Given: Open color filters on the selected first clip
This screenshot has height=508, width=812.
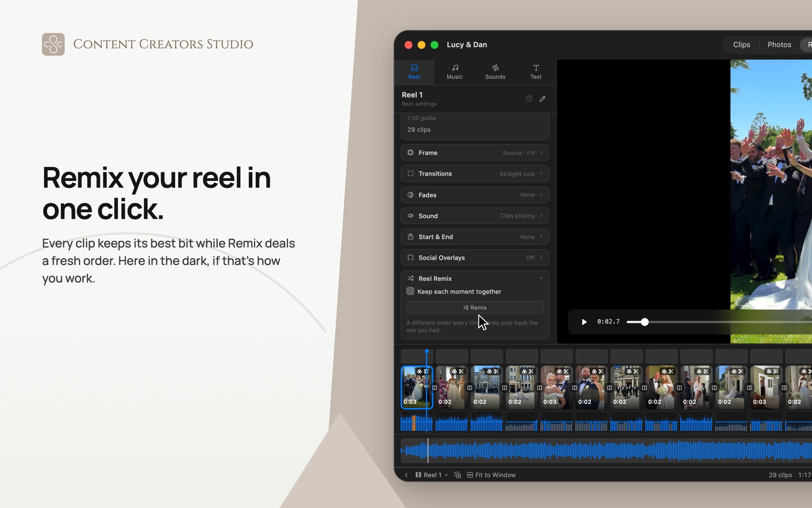Looking at the screenshot, I should (x=419, y=371).
